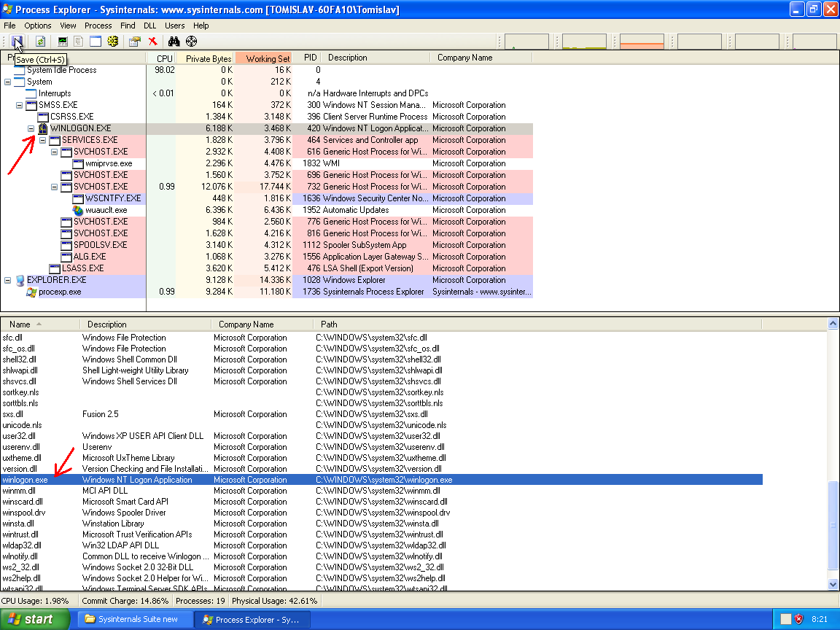Screen dimensions: 840x630
Task: Click the small white tray icon beside the shield
Action: [785, 619]
